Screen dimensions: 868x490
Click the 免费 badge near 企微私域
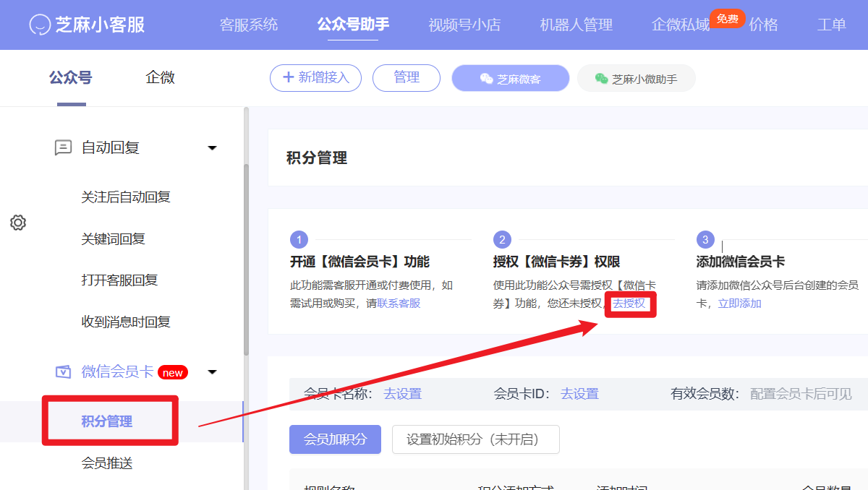coord(727,19)
